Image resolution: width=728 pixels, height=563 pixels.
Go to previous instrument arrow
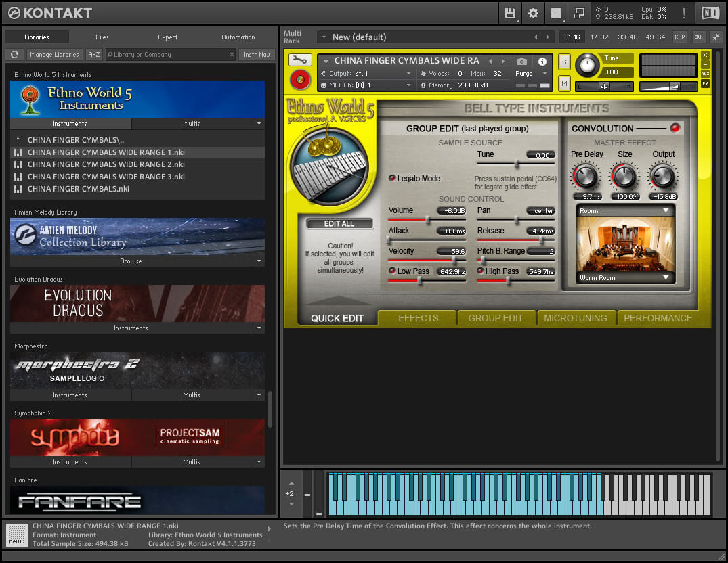[x=490, y=61]
